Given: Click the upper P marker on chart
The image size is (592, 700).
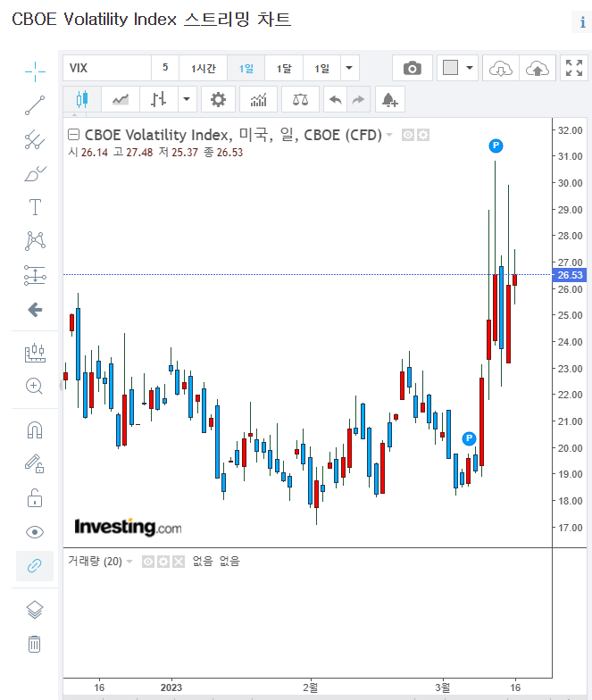Looking at the screenshot, I should pyautogui.click(x=496, y=146).
